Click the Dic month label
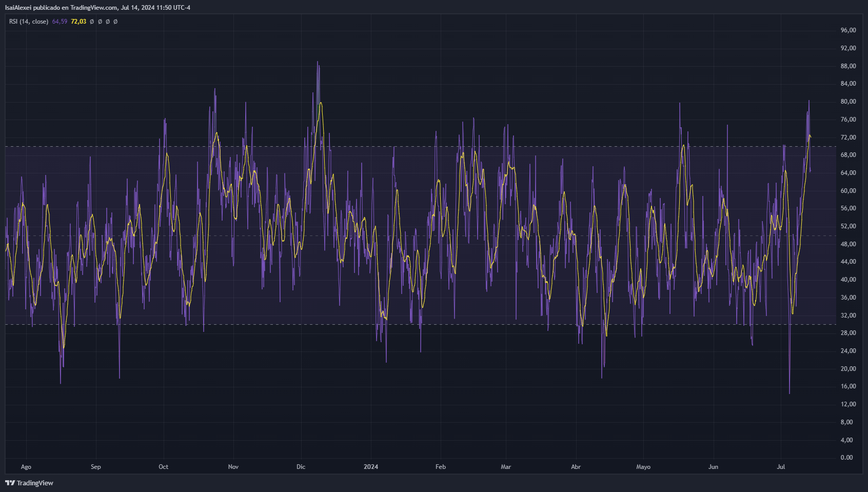 [x=301, y=467]
